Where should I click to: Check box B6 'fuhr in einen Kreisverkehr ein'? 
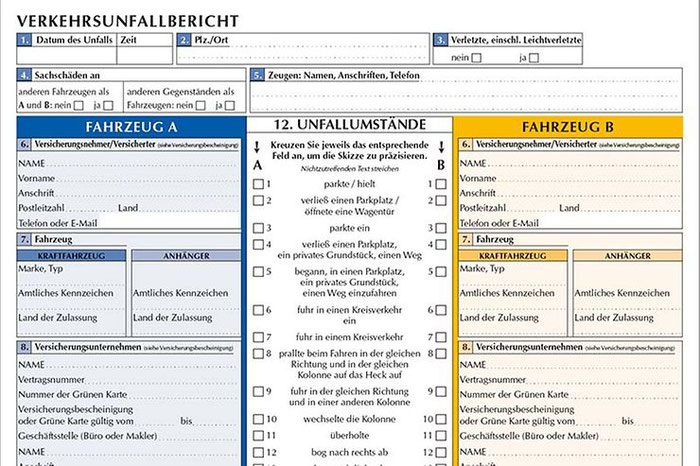pos(441,310)
